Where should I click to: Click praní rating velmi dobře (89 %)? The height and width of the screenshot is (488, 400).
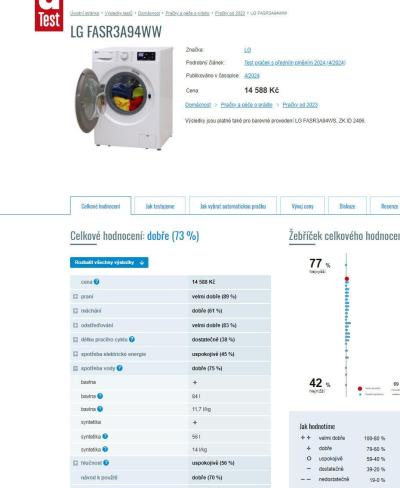point(214,296)
